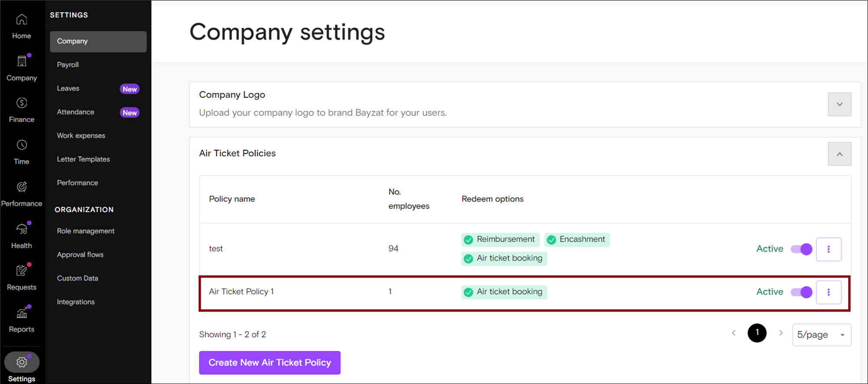This screenshot has height=384, width=868.
Task: Open three-dot menu for Air Ticket Policy 1
Action: (828, 292)
